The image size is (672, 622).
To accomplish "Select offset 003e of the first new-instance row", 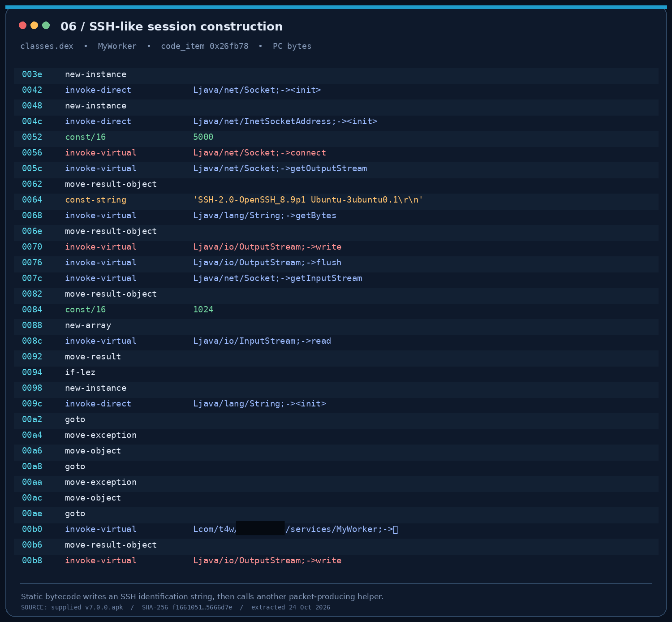I will tap(32, 74).
